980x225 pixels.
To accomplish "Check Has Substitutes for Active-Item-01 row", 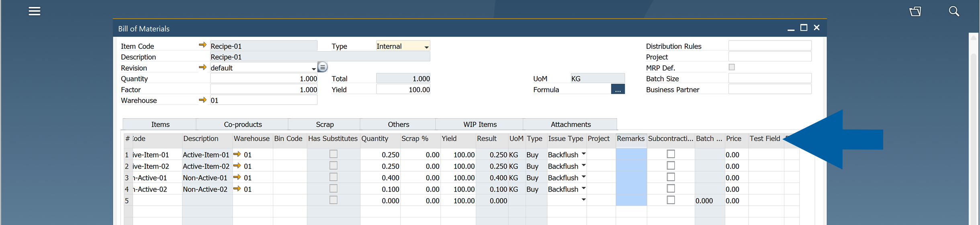I will pos(333,154).
